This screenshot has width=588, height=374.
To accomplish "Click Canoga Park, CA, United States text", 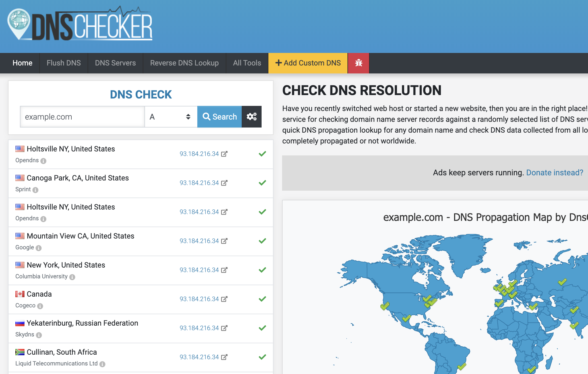I will [x=78, y=178].
